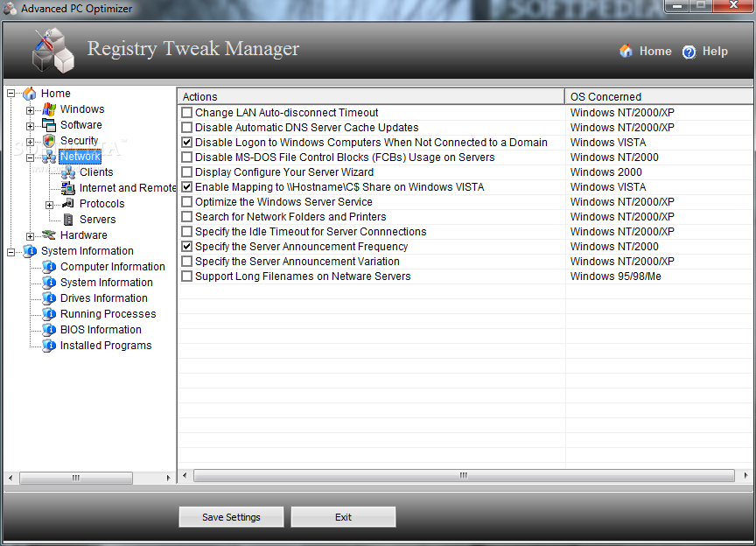Image resolution: width=756 pixels, height=546 pixels.
Task: Click the BIOS Information info icon
Action: [49, 330]
